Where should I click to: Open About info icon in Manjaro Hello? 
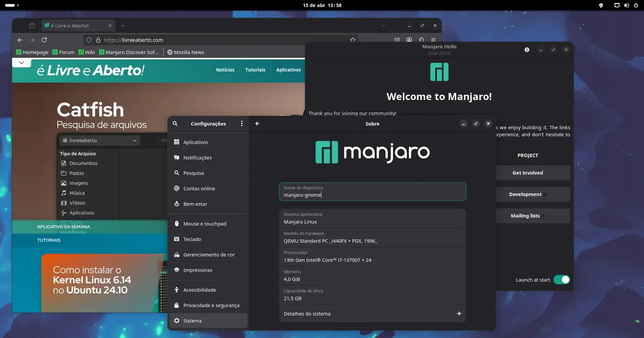(x=527, y=50)
